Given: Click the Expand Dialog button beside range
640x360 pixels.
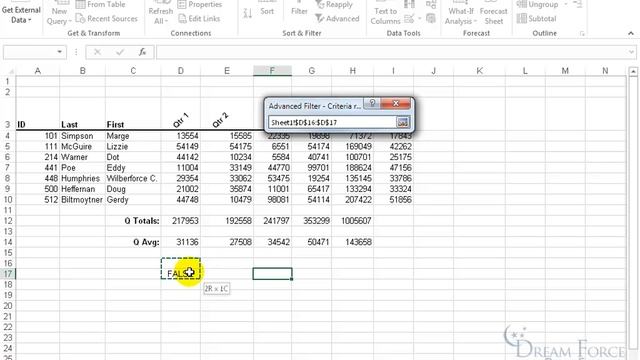Looking at the screenshot, I should point(402,122).
